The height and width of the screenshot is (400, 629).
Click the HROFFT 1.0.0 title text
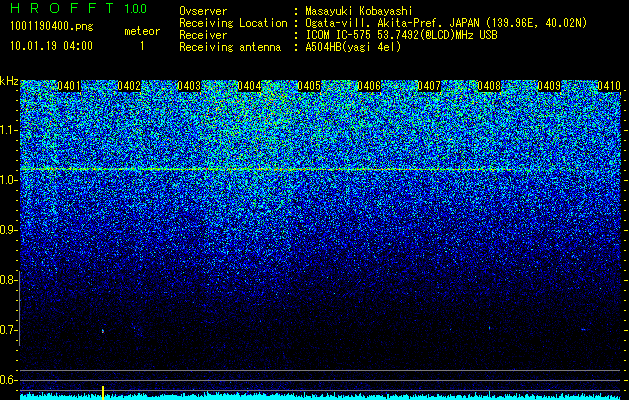pyautogui.click(x=79, y=8)
